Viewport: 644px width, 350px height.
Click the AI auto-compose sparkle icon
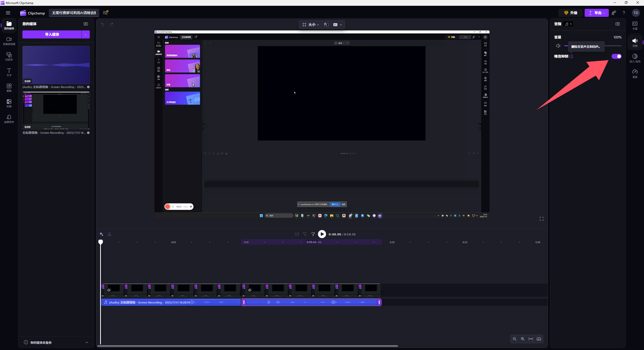point(101,234)
